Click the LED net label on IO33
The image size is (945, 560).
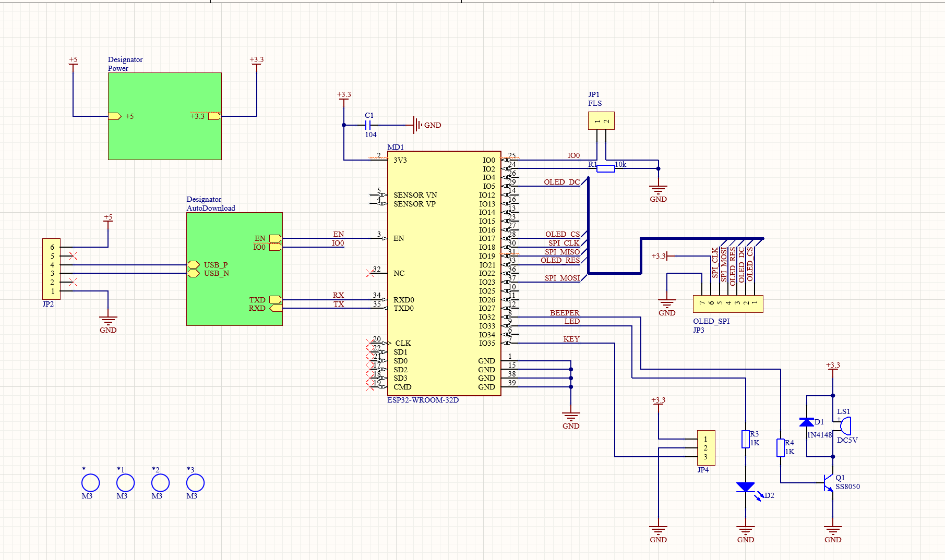(x=572, y=321)
